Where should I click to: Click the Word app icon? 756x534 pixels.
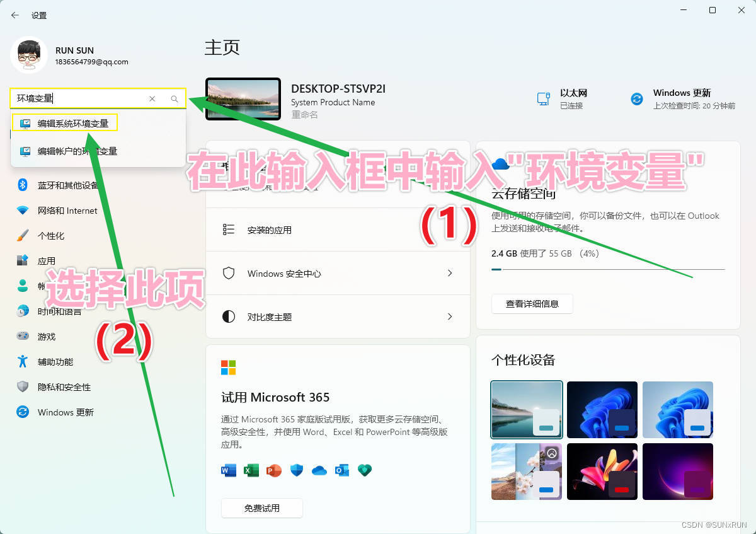point(229,470)
